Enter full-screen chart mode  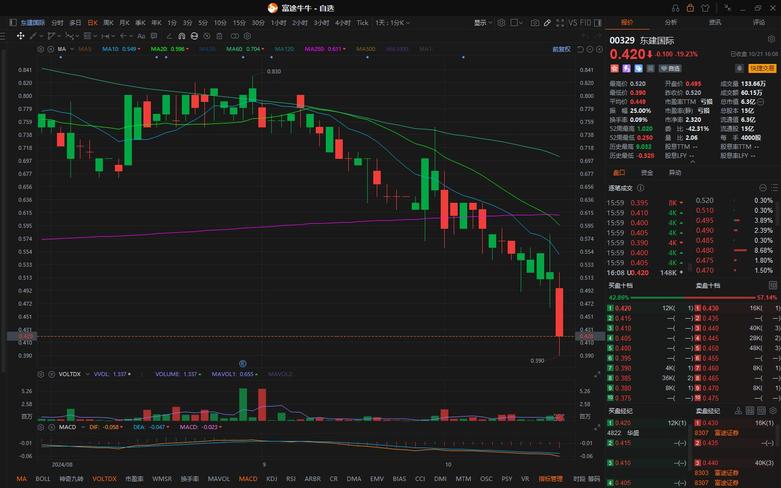pyautogui.click(x=560, y=23)
